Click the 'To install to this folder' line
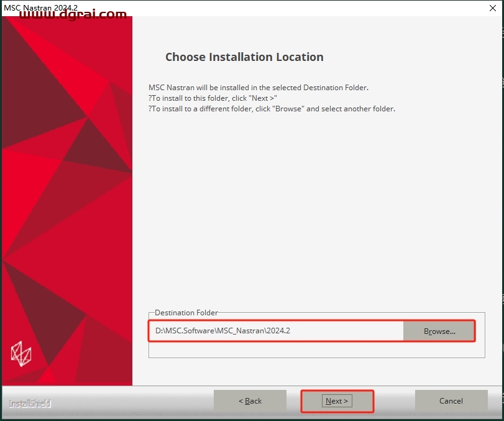 click(x=213, y=98)
